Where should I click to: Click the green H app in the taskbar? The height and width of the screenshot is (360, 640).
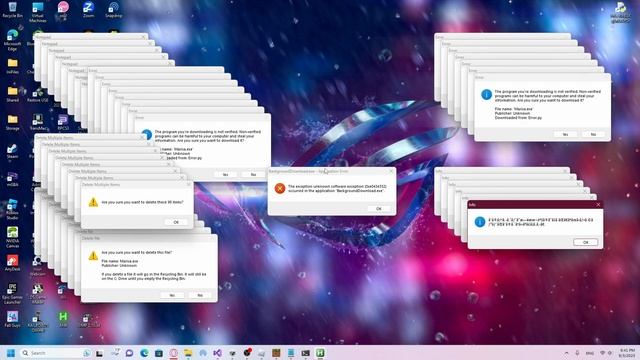pos(320,353)
